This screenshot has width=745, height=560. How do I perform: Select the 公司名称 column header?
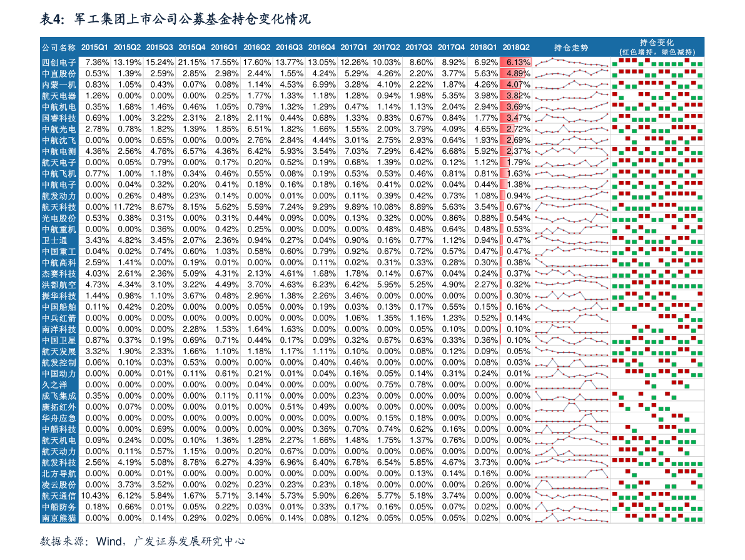pyautogui.click(x=58, y=48)
